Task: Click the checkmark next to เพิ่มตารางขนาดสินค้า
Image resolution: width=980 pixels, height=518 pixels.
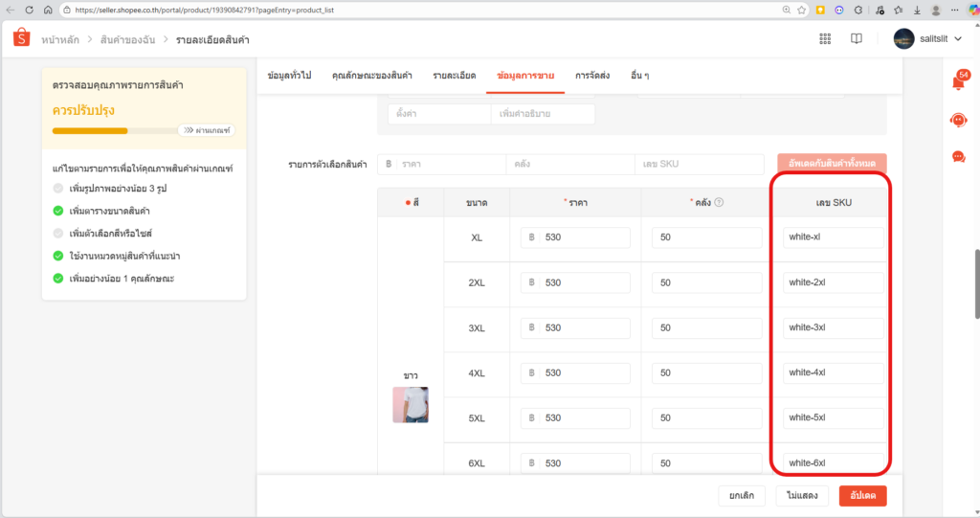Action: (x=58, y=211)
